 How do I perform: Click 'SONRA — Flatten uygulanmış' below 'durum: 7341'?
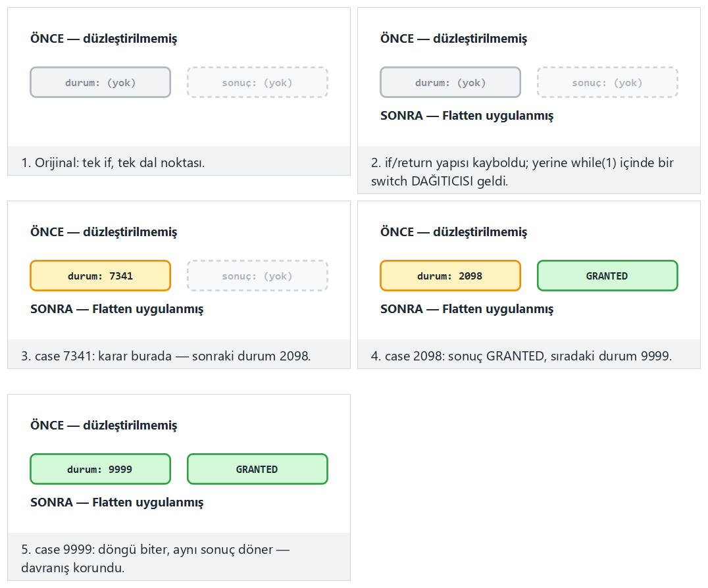pos(116,308)
